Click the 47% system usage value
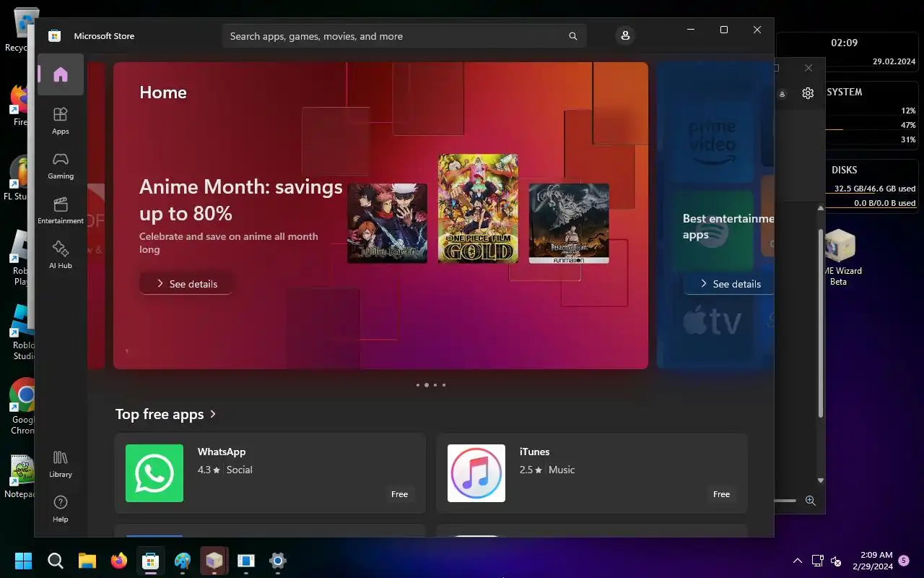 (x=908, y=125)
